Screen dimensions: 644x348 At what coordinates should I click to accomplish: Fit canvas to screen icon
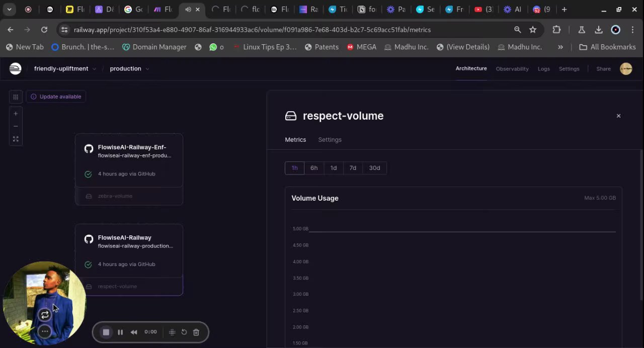pyautogui.click(x=16, y=139)
